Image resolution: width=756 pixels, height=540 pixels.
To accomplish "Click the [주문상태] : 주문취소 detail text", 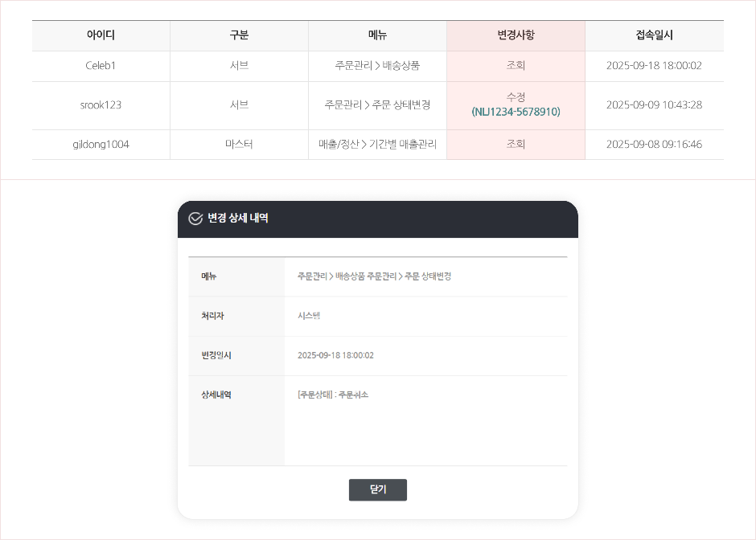I will tap(333, 395).
